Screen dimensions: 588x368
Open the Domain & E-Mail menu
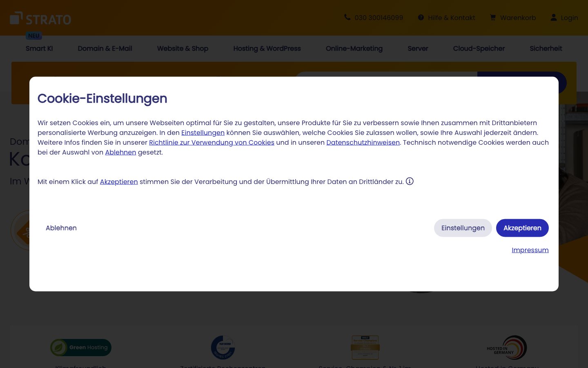(x=105, y=48)
